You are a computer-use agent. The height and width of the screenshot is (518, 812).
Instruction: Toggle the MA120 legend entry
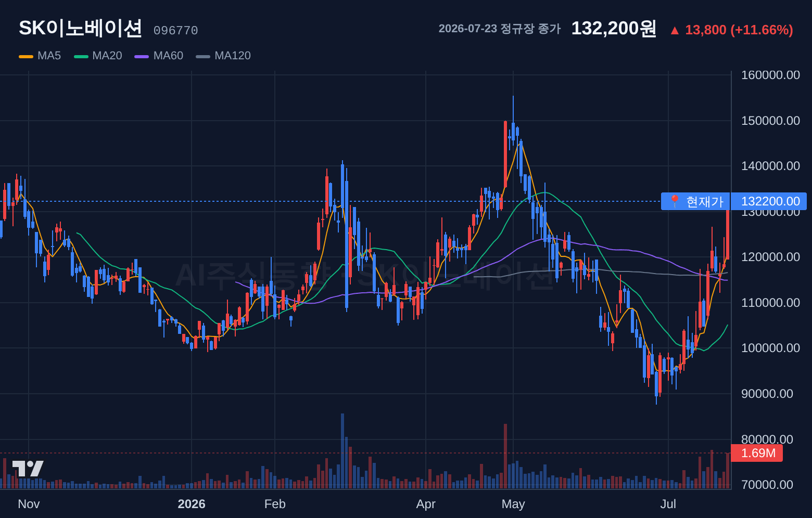point(224,56)
